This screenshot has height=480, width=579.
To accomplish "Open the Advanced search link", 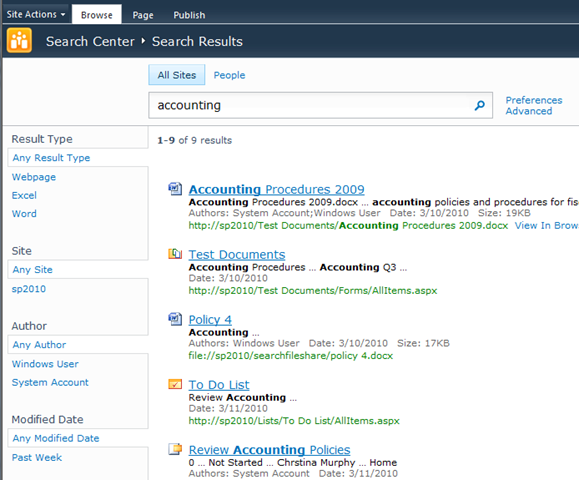I will coord(529,111).
